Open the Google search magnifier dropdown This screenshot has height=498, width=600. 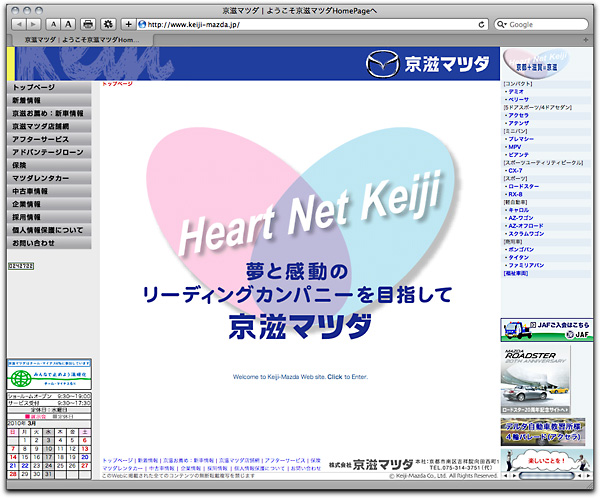pos(501,23)
